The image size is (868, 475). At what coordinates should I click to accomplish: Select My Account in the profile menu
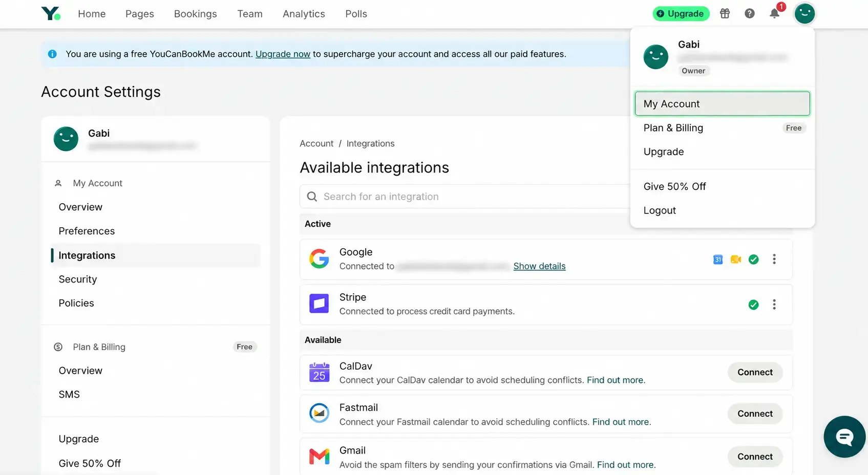[x=722, y=104]
